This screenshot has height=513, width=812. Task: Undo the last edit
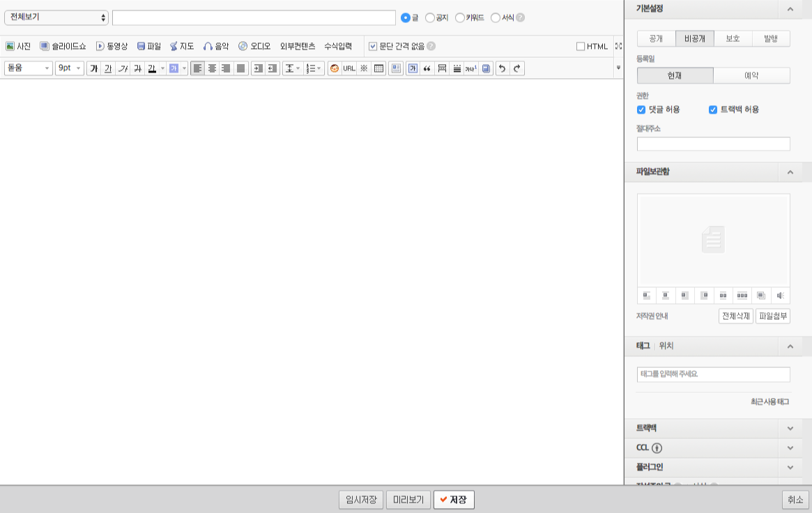point(502,68)
